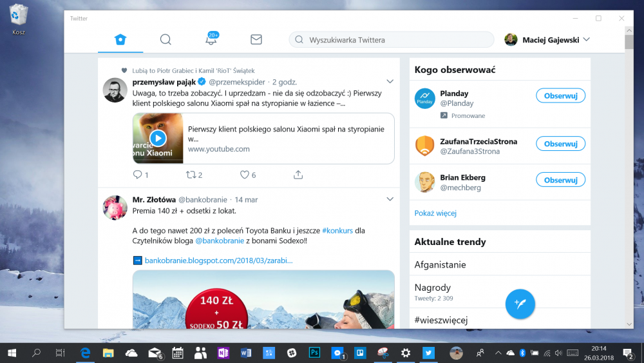This screenshot has height=363, width=644.
Task: Open Notifications bell with 20+ badge
Action: pyautogui.click(x=211, y=38)
